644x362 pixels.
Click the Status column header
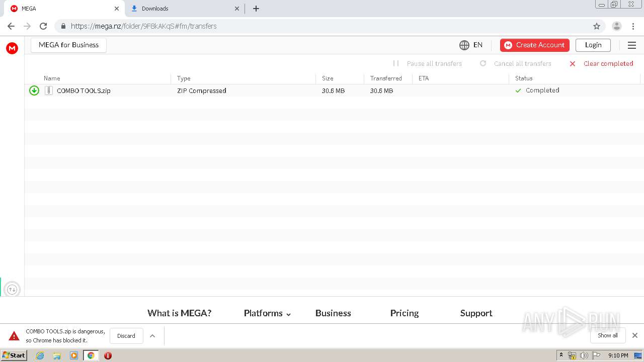[x=524, y=78]
